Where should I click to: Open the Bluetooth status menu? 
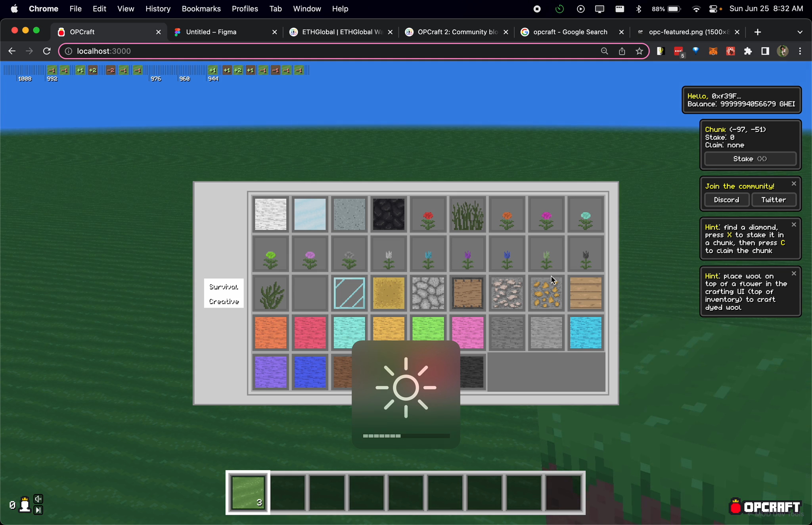[x=638, y=9]
